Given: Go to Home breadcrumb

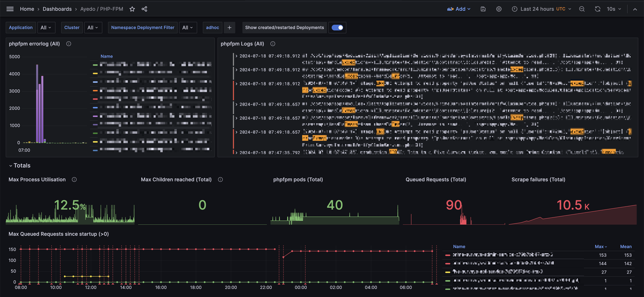Looking at the screenshot, I should (x=27, y=9).
